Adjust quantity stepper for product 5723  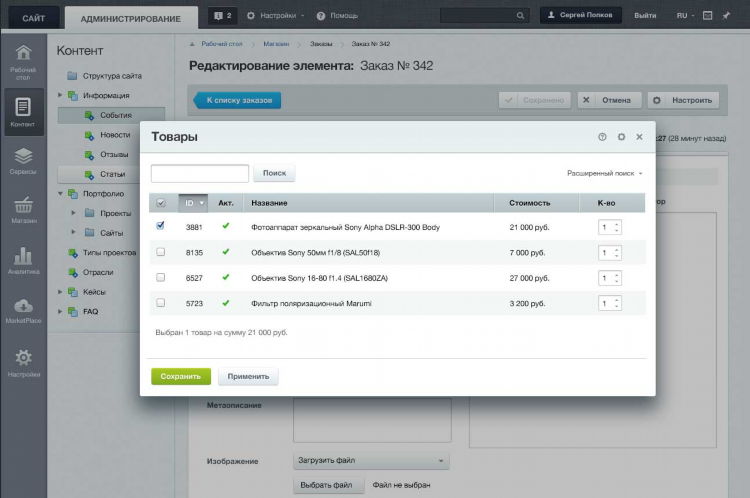point(617,303)
